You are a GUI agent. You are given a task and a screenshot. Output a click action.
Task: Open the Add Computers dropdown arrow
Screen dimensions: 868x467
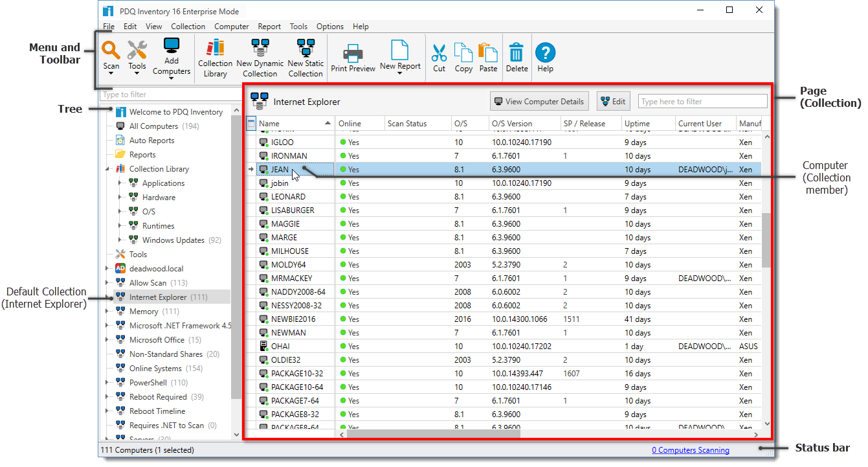[172, 78]
